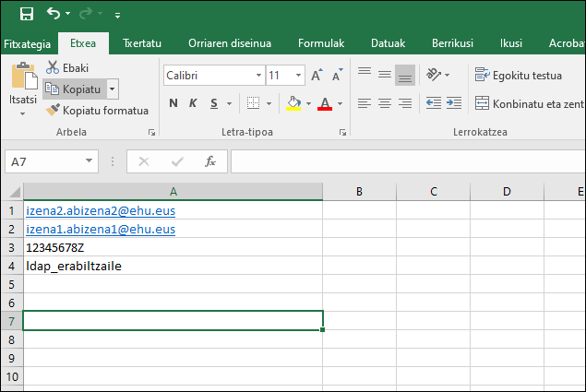Select cell containing 12345678Z

(173, 247)
